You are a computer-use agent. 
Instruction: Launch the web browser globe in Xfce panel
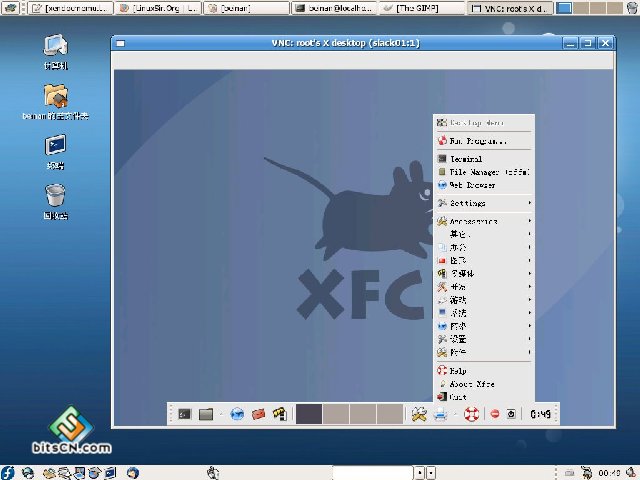pos(237,414)
